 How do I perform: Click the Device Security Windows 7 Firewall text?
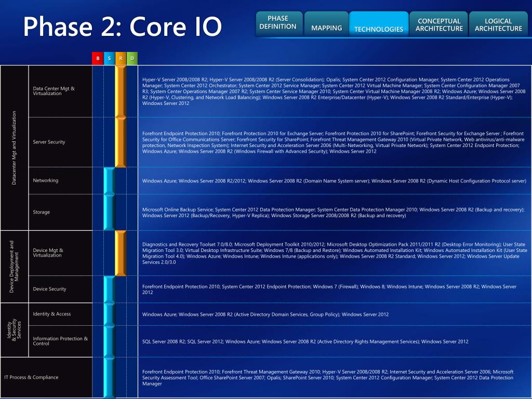coord(329,289)
